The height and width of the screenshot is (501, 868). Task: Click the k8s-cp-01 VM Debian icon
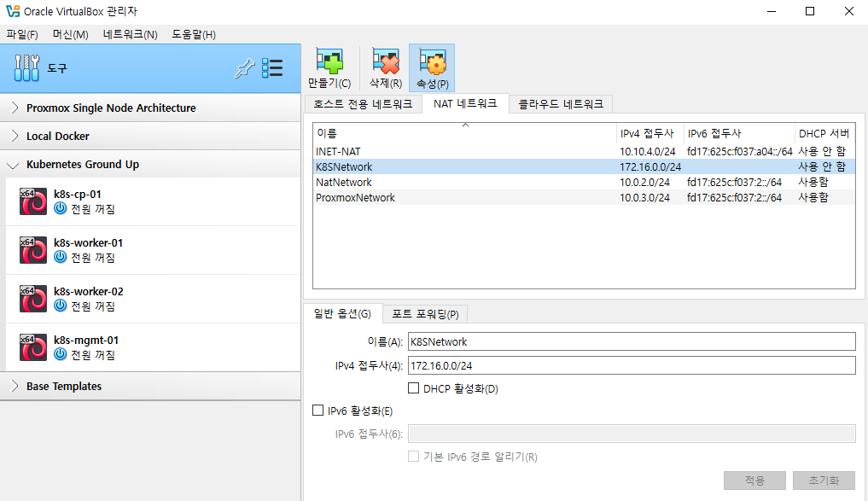33,201
